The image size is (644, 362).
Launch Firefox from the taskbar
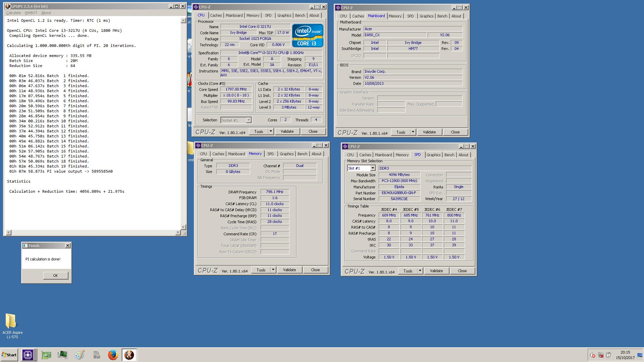click(x=113, y=355)
